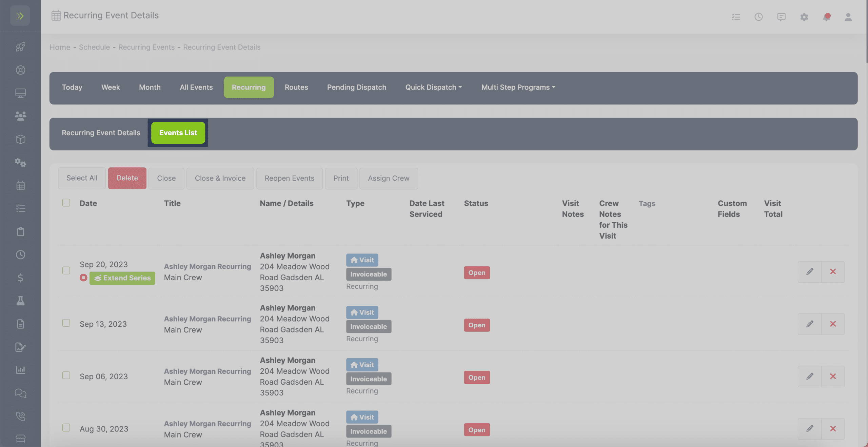Image resolution: width=868 pixels, height=447 pixels.
Task: Open the Routes tab
Action: tap(296, 87)
